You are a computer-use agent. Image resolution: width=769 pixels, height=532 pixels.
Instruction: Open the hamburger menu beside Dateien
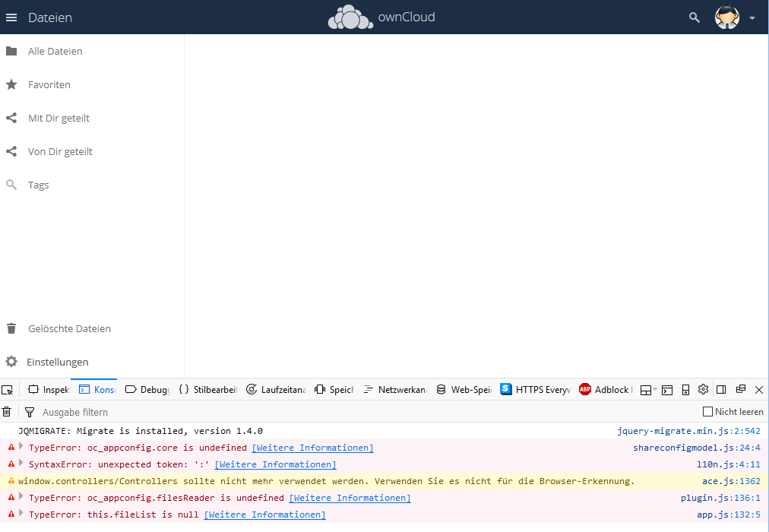click(11, 17)
